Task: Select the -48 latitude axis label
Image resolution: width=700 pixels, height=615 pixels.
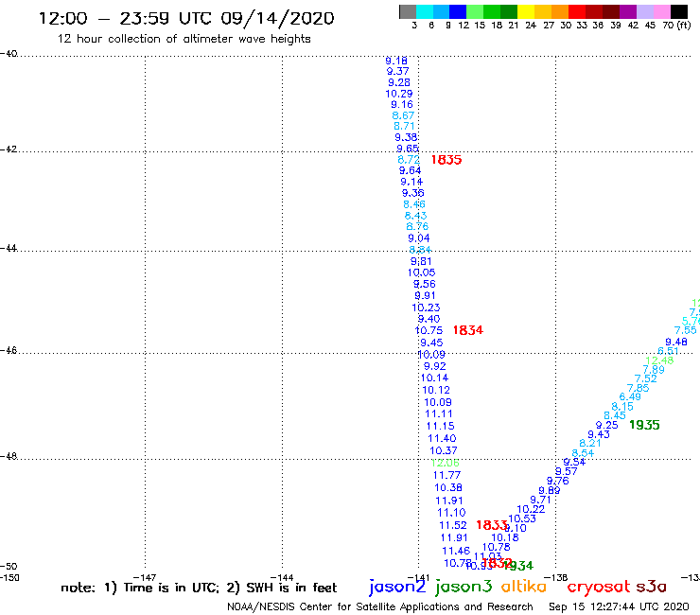Action: 9,456
